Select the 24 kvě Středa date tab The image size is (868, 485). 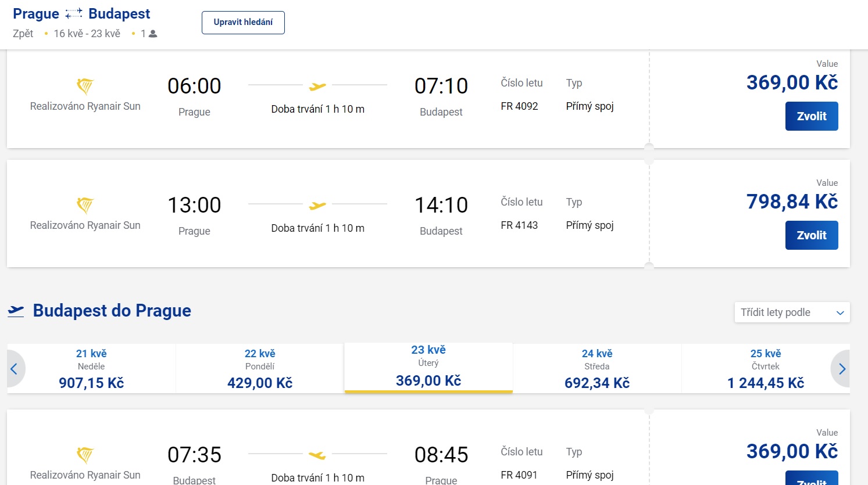coord(597,369)
